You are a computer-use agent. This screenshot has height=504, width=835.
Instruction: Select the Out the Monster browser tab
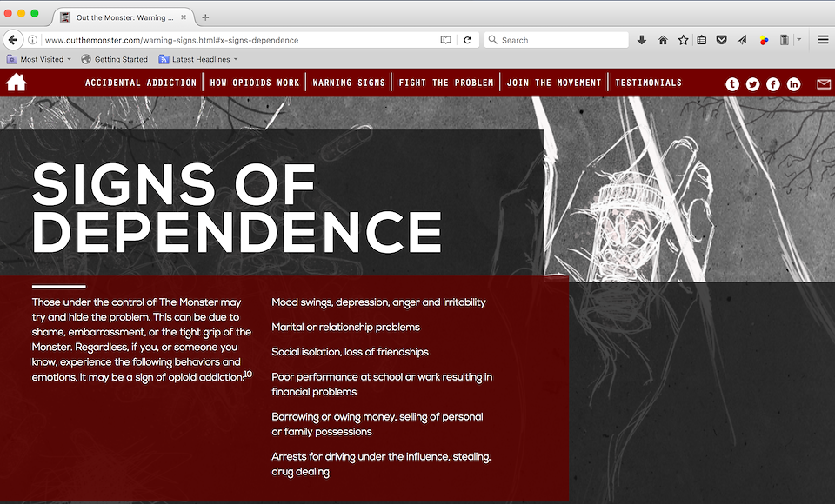click(124, 17)
